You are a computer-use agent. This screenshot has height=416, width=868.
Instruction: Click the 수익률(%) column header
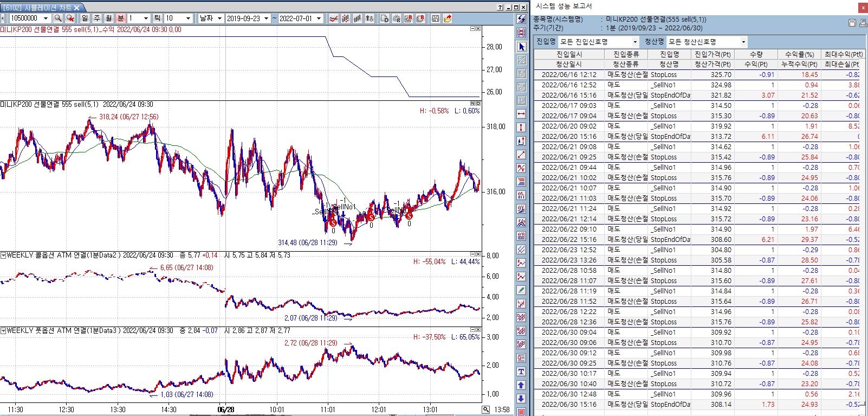click(x=799, y=54)
